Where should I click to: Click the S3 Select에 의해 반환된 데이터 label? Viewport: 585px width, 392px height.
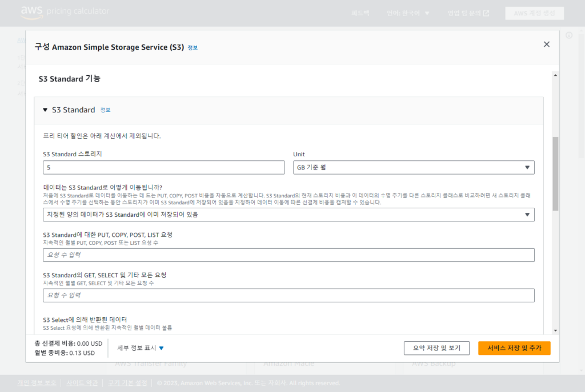85,320
